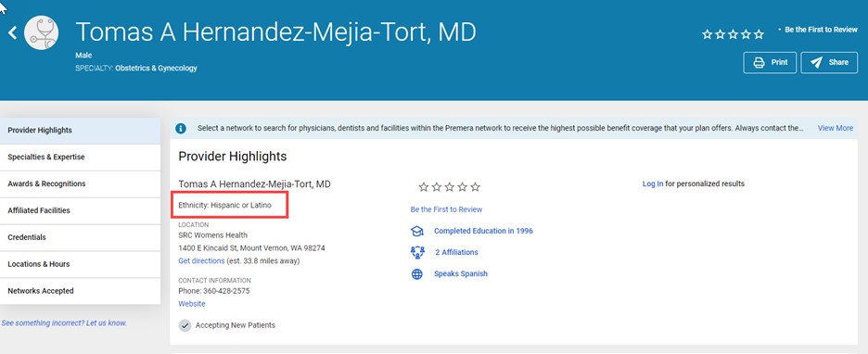Rate five stars in the header
Image resolution: width=868 pixels, height=354 pixels.
(759, 34)
